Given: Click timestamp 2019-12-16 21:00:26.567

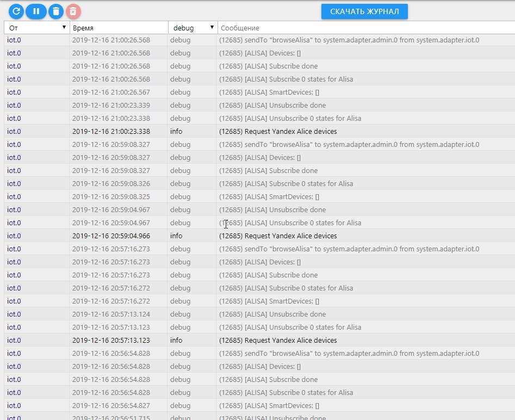Looking at the screenshot, I should 111,92.
